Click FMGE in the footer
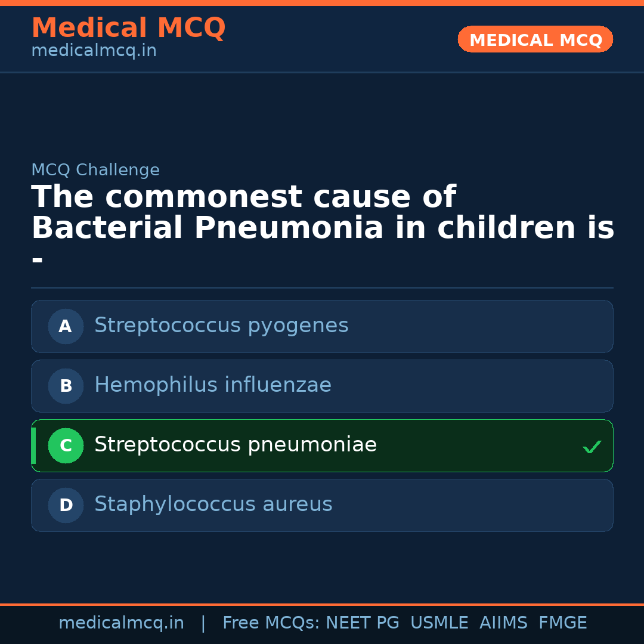 (x=563, y=623)
